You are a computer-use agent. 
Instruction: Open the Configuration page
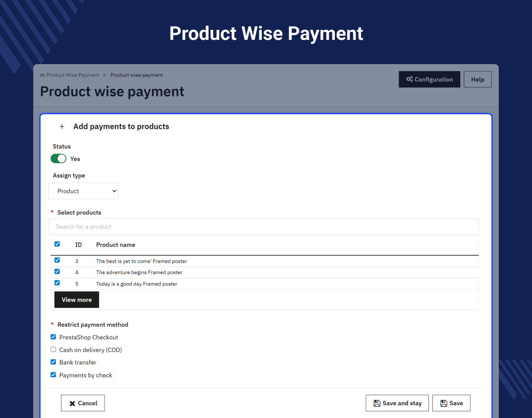429,79
